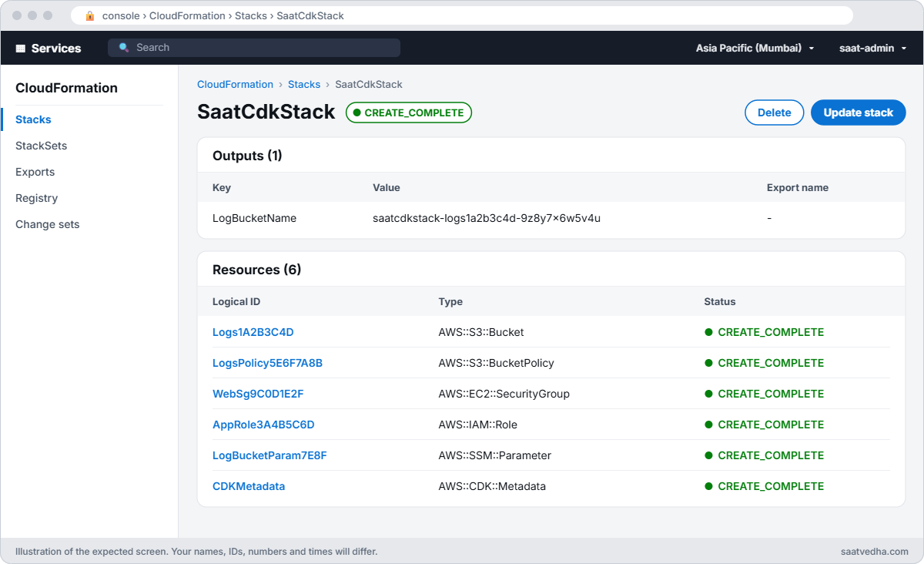The width and height of the screenshot is (924, 564).
Task: Click saatvedha.com in the footer
Action: click(x=875, y=552)
